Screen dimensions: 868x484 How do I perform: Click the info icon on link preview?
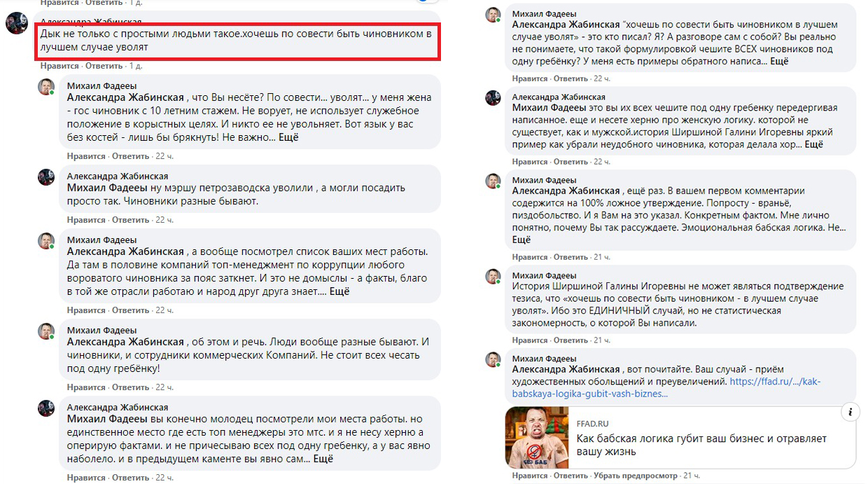click(x=850, y=412)
